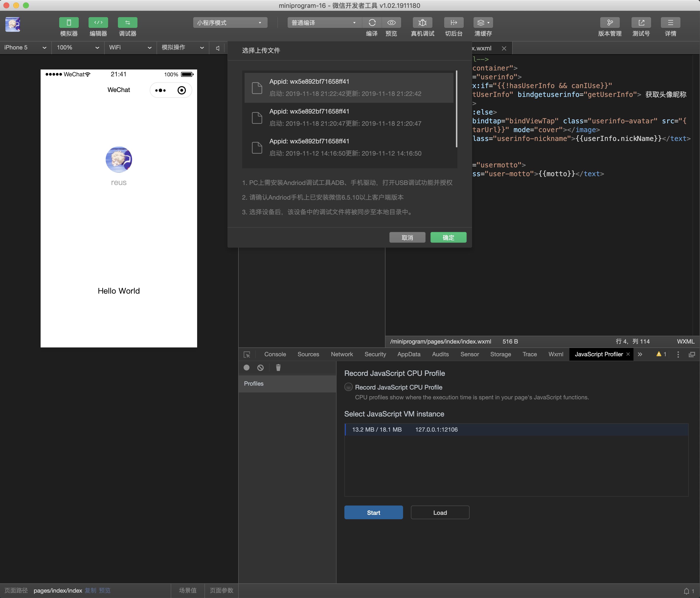Mute the simulator sound speaker icon
Viewport: 700px width, 598px height.
click(218, 48)
